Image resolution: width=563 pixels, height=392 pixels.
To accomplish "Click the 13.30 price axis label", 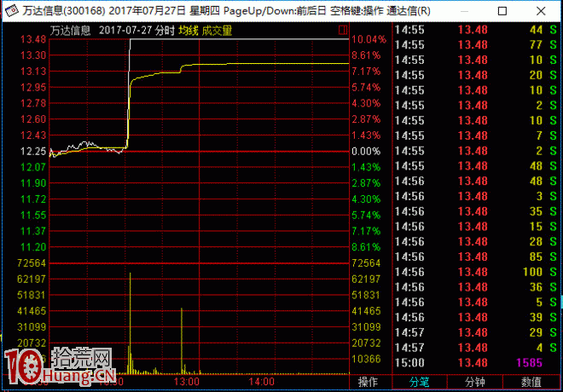I will [33, 55].
